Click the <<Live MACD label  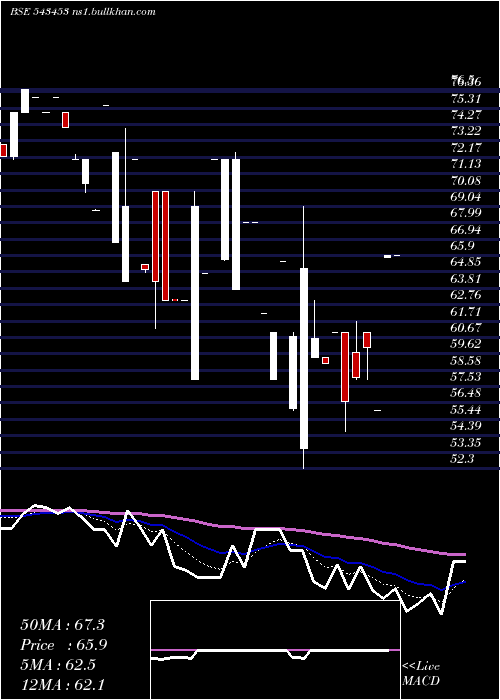click(x=421, y=674)
